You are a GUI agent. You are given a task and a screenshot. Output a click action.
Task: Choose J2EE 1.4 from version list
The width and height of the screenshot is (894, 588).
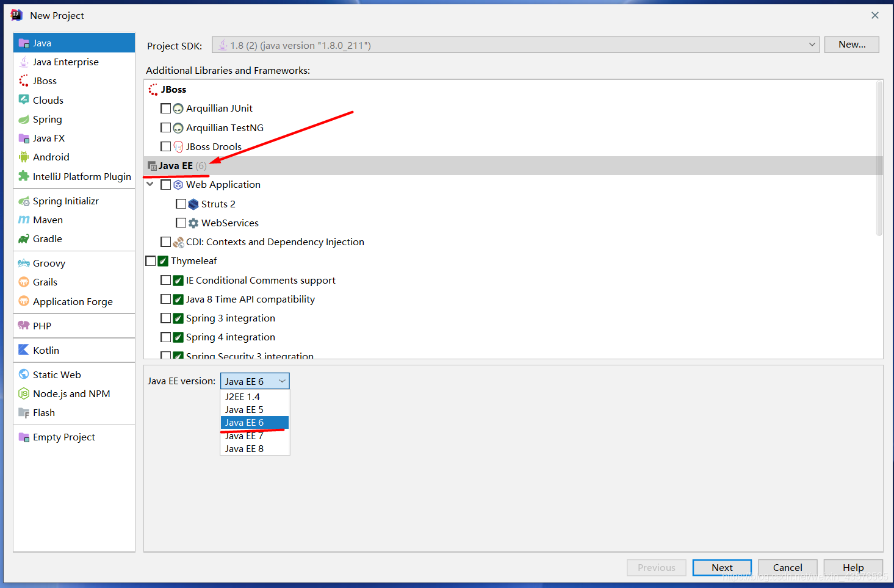tap(254, 397)
